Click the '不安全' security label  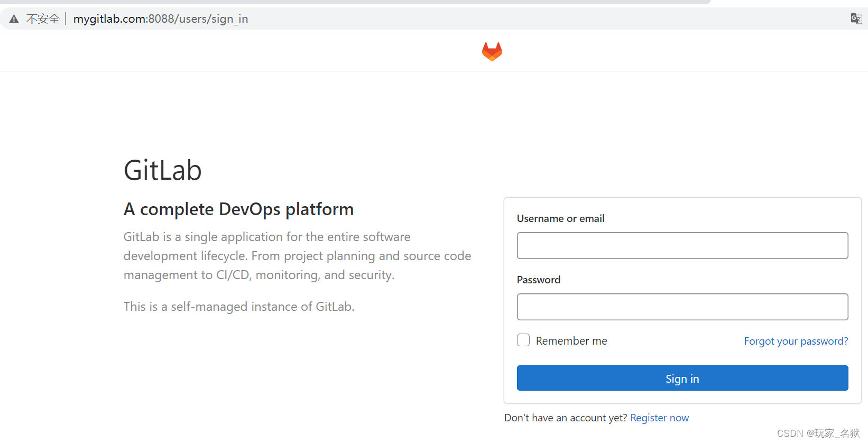coord(43,19)
